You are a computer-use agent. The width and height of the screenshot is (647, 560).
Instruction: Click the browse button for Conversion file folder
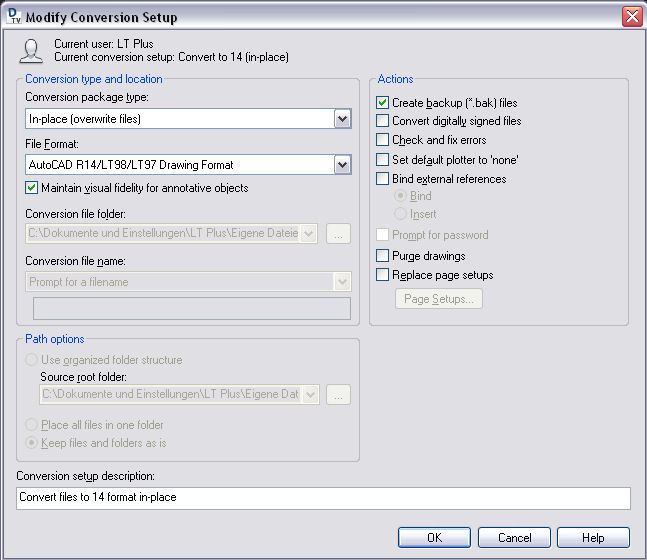click(338, 234)
